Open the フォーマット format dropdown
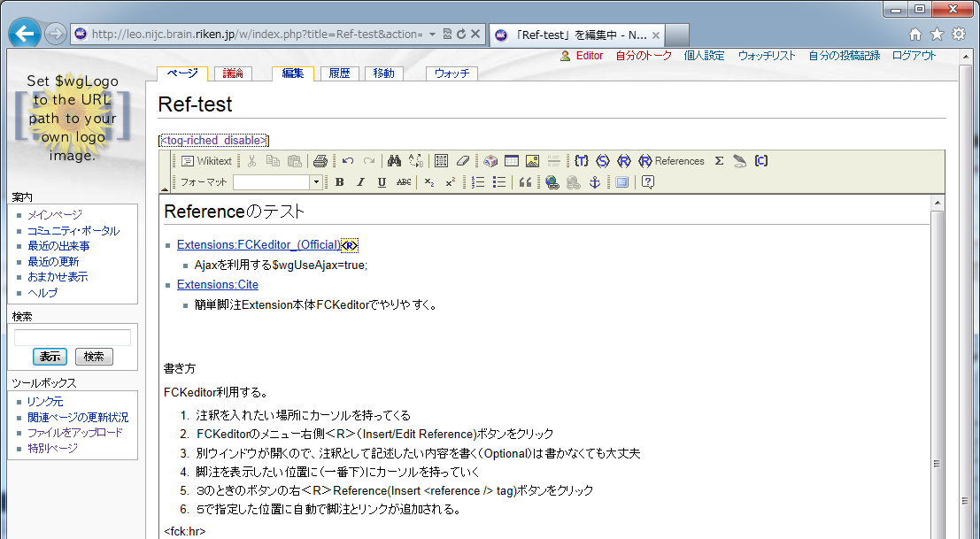The image size is (980, 539). pyautogui.click(x=316, y=182)
